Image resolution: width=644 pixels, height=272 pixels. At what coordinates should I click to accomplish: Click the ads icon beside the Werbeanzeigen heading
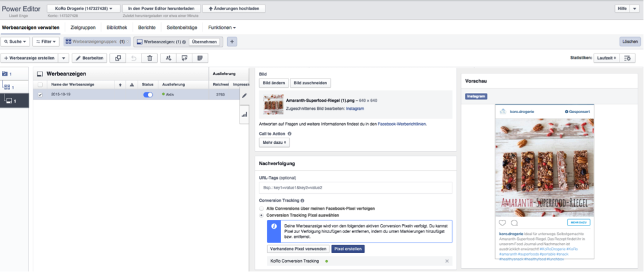(x=40, y=74)
